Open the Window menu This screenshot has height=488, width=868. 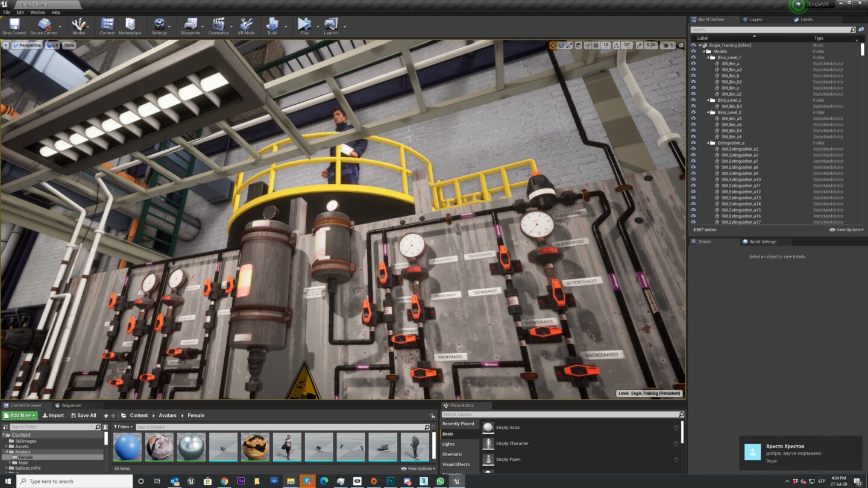tap(37, 12)
